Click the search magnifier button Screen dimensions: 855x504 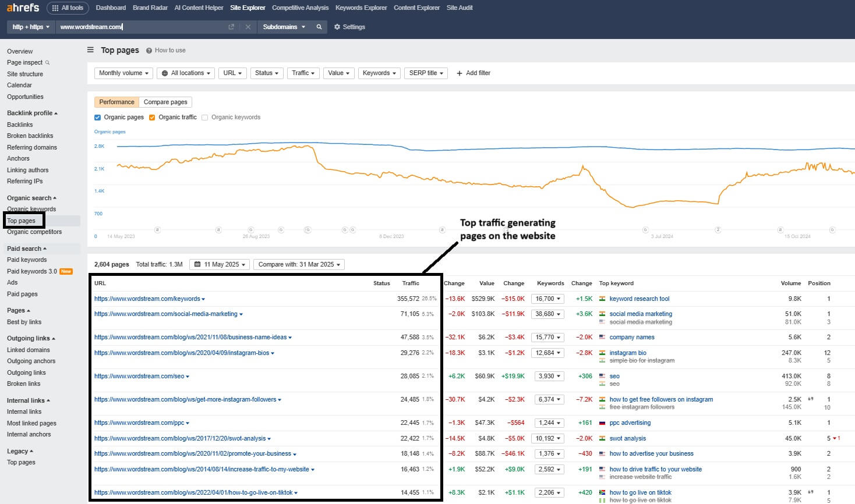point(319,27)
